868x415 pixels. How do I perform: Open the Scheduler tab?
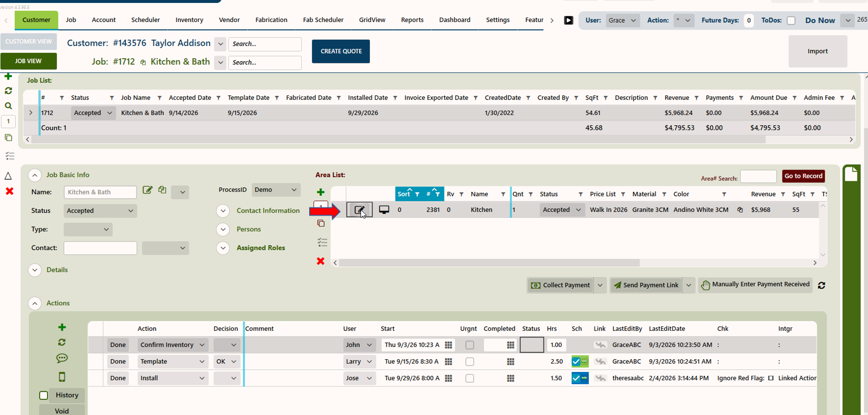pos(146,20)
